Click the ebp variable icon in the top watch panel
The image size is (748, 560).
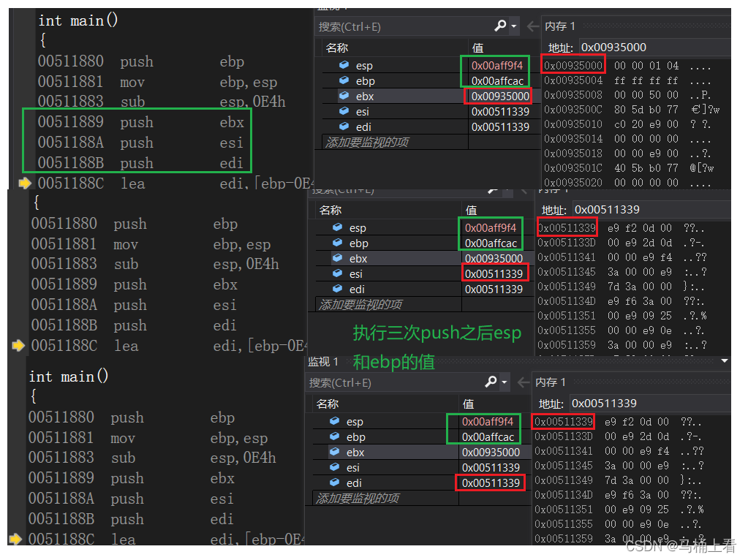(x=344, y=80)
